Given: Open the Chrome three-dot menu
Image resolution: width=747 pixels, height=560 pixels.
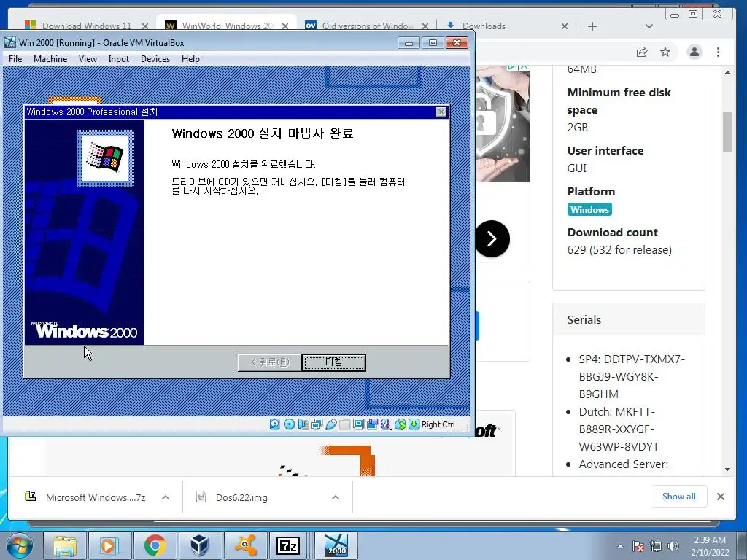Looking at the screenshot, I should click(x=718, y=52).
